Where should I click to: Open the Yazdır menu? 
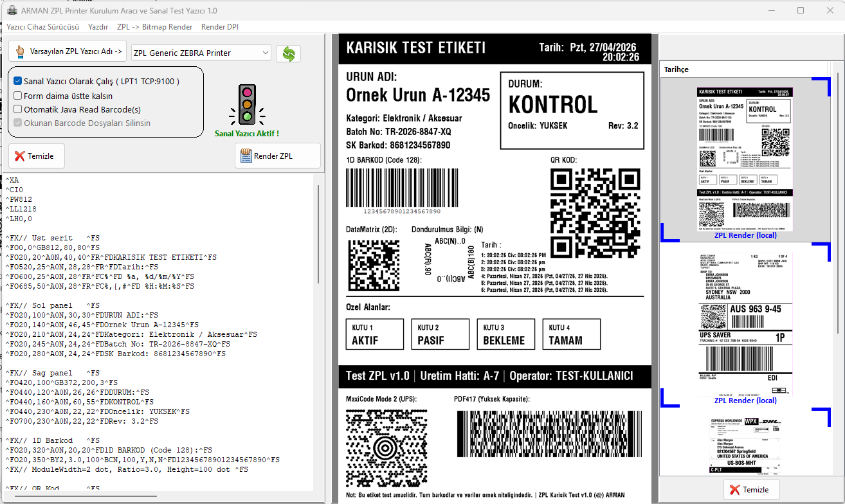tap(98, 27)
